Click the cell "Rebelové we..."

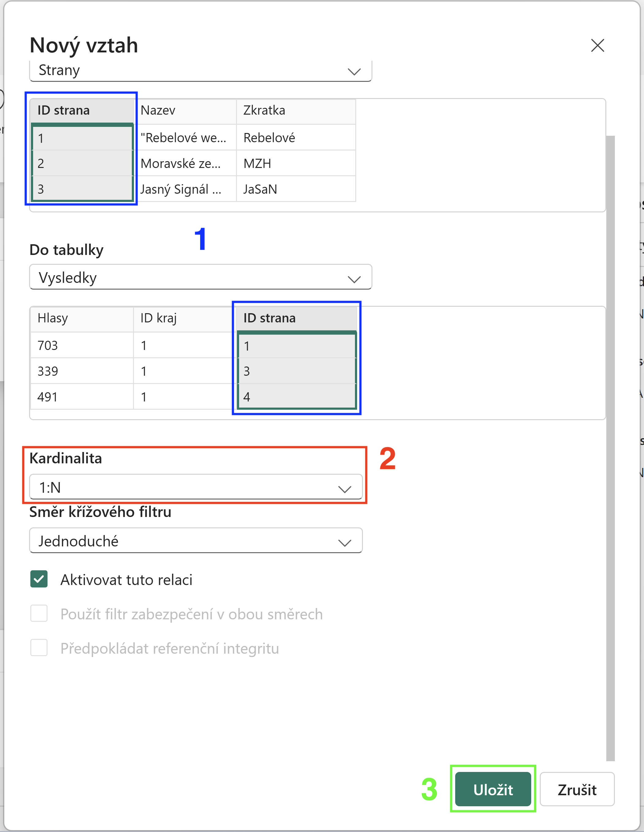[x=185, y=138]
